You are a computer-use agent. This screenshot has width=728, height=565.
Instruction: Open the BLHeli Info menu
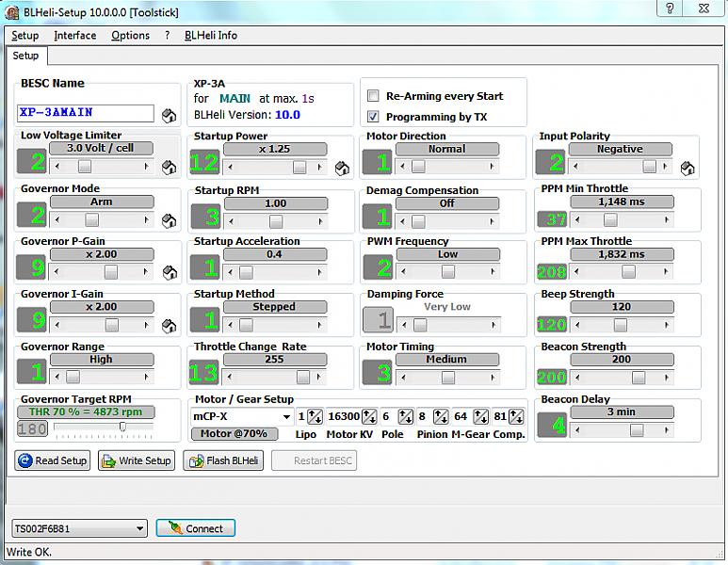(210, 36)
